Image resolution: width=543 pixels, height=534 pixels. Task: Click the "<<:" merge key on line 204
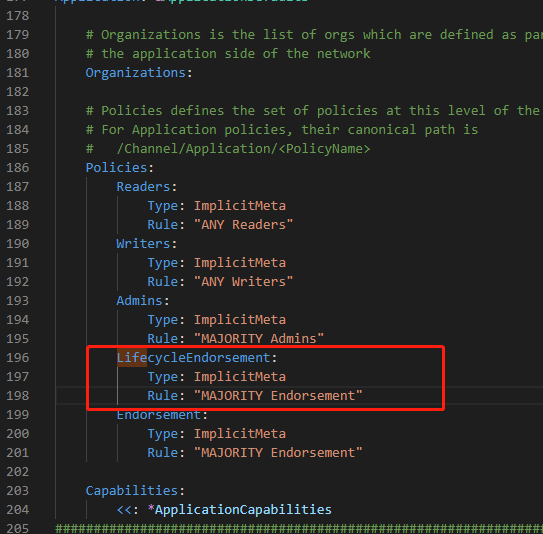pos(127,510)
